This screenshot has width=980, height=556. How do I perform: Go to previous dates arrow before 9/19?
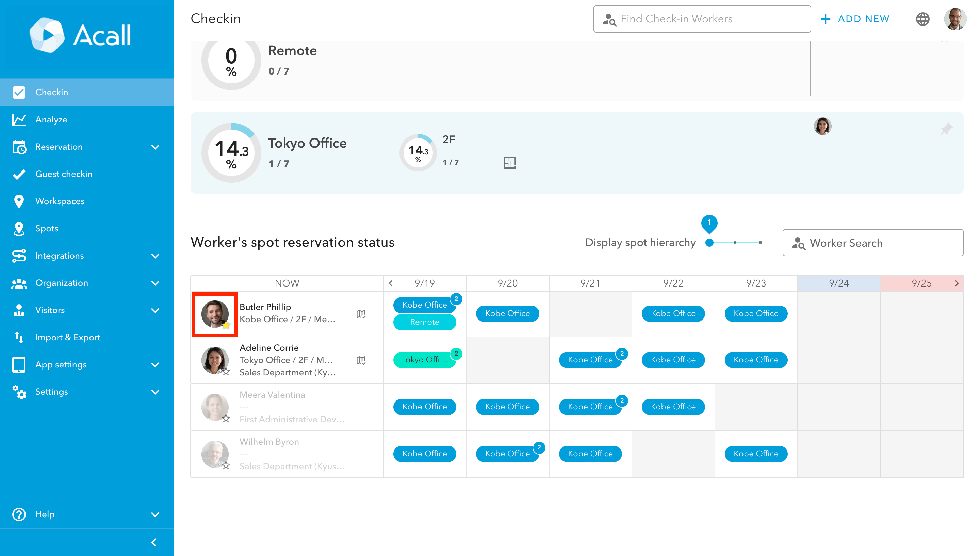click(x=391, y=283)
